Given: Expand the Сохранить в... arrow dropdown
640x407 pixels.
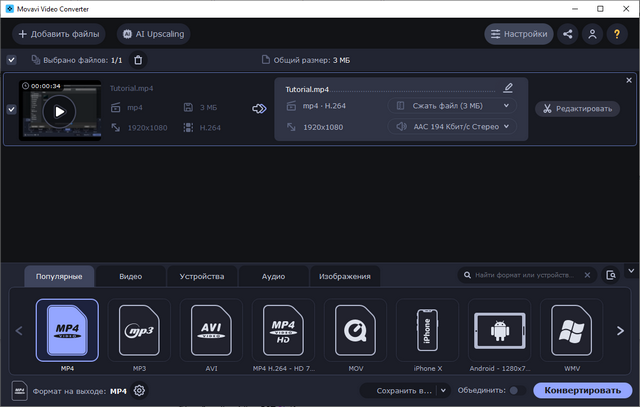Looking at the screenshot, I should (x=443, y=391).
